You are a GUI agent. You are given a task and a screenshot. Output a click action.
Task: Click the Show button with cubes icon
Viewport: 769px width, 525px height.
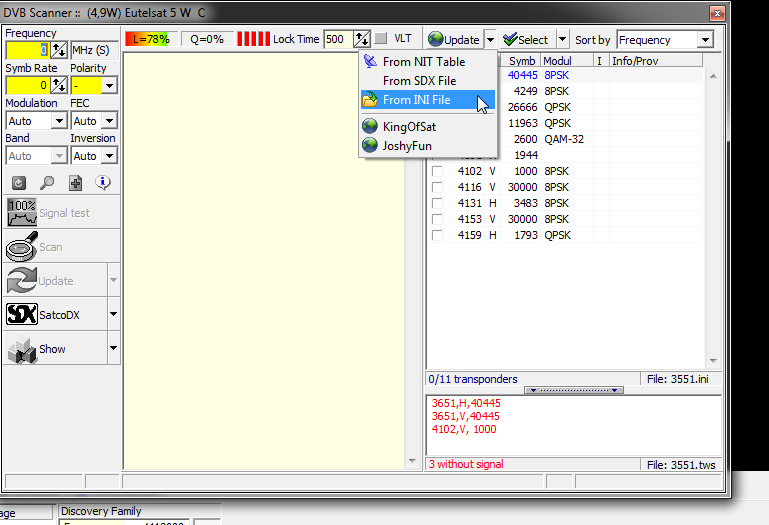[x=55, y=348]
